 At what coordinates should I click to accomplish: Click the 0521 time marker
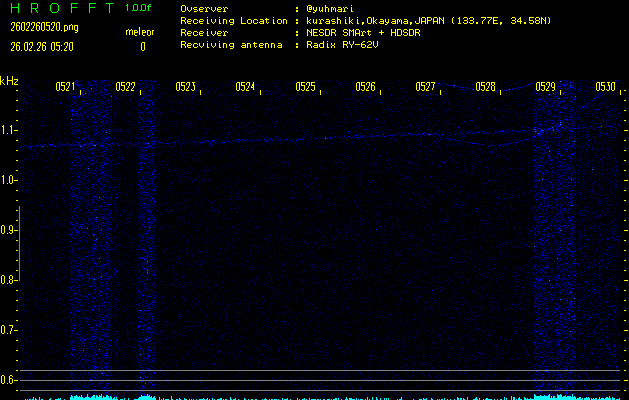[65, 87]
